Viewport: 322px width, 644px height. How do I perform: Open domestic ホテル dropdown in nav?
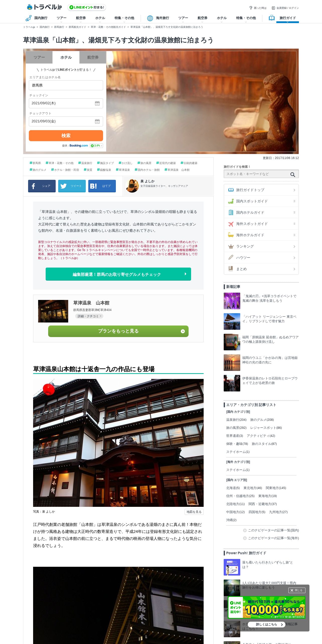[x=100, y=18]
